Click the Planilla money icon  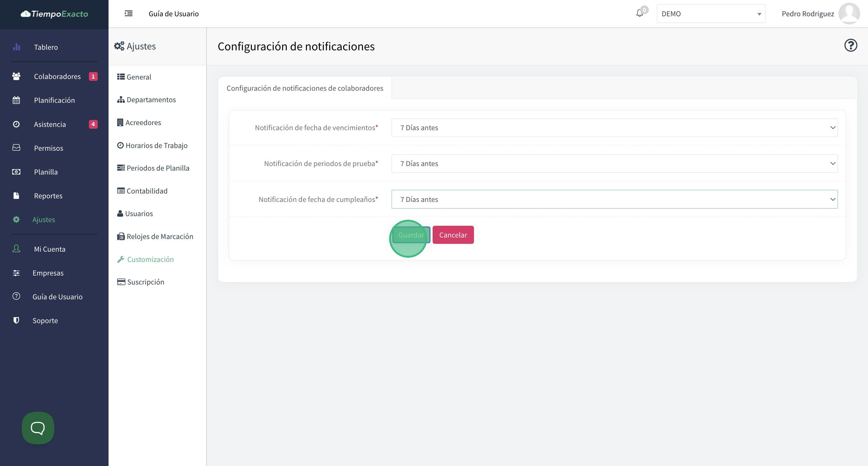point(16,172)
